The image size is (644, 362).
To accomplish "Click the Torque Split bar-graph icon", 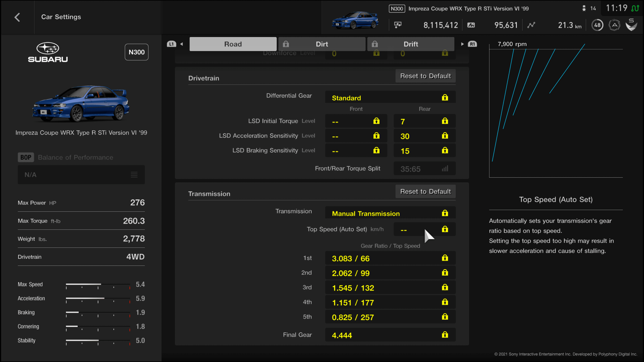I will (x=445, y=169).
